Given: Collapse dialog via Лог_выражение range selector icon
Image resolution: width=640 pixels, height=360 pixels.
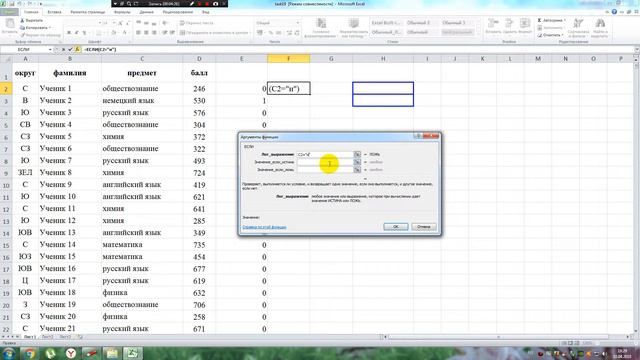Looking at the screenshot, I should click(357, 154).
